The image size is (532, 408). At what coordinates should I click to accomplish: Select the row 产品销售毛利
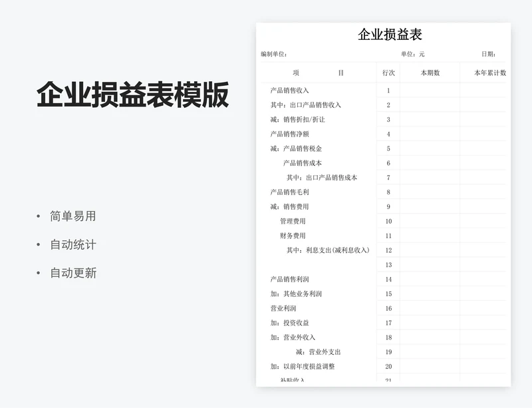[383, 192]
